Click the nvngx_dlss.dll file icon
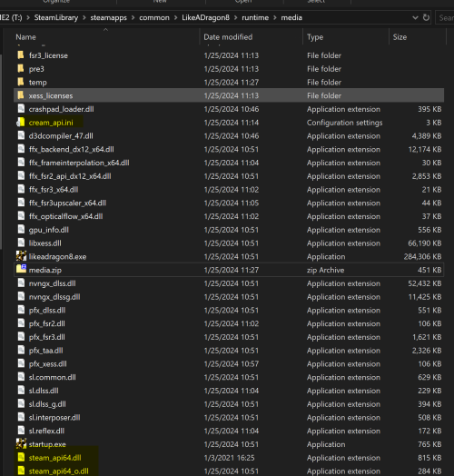This screenshot has height=476, width=454. point(21,283)
